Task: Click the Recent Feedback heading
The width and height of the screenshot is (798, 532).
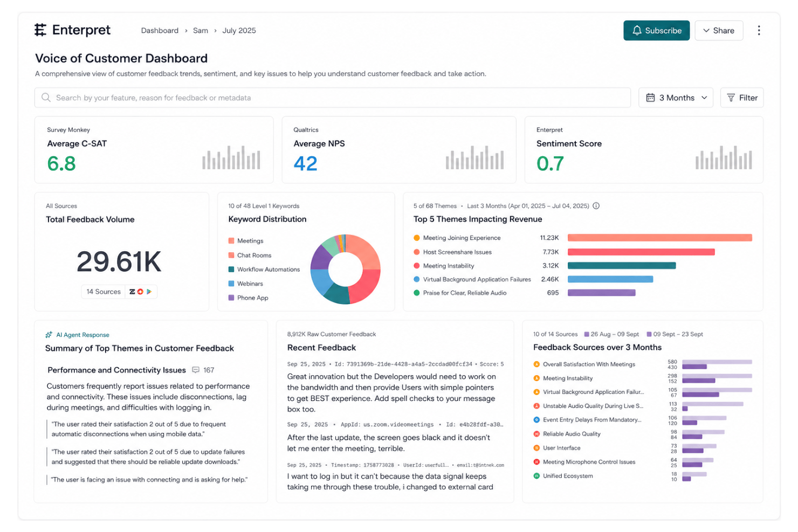Action: (x=322, y=348)
